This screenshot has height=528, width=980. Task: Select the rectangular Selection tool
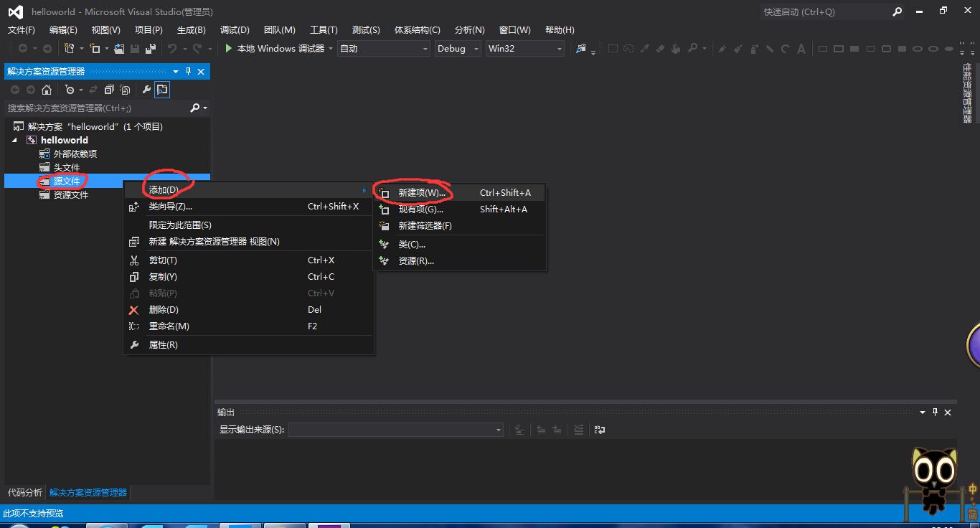(613, 49)
